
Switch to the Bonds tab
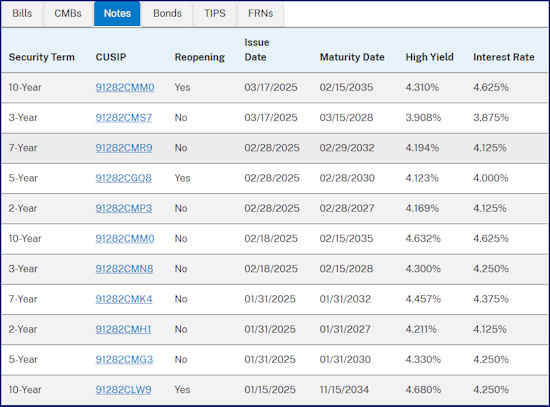pyautogui.click(x=167, y=14)
